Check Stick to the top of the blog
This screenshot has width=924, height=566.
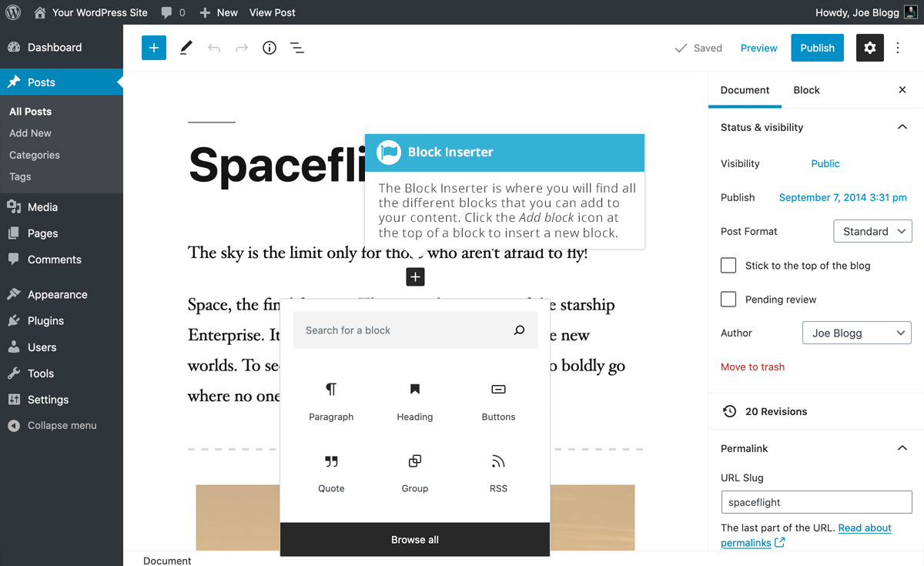pos(728,266)
